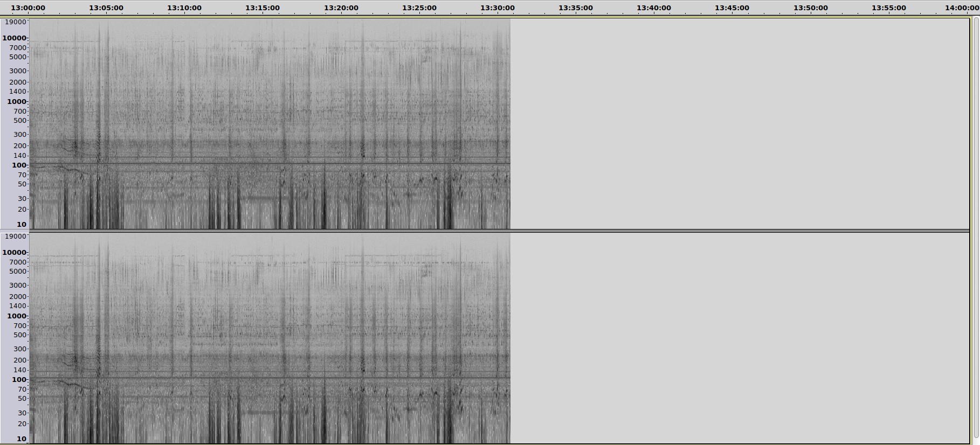Click 13:35:00 on the timeline ruler
980x445 pixels.
tap(576, 8)
